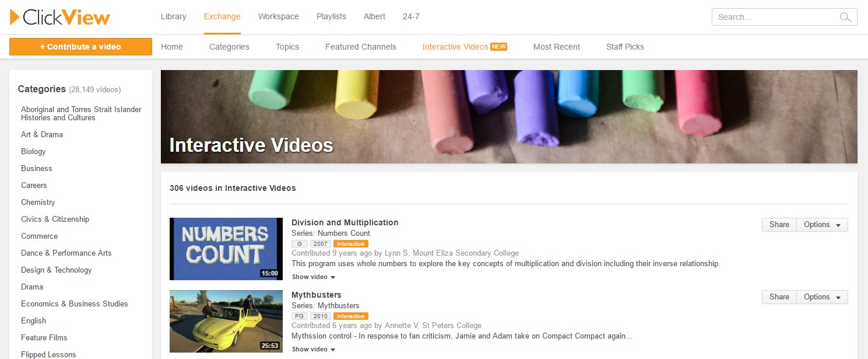Viewport: 868px width, 359px height.
Task: Click the Interactive badge on Division and Multiplication
Action: click(x=351, y=243)
